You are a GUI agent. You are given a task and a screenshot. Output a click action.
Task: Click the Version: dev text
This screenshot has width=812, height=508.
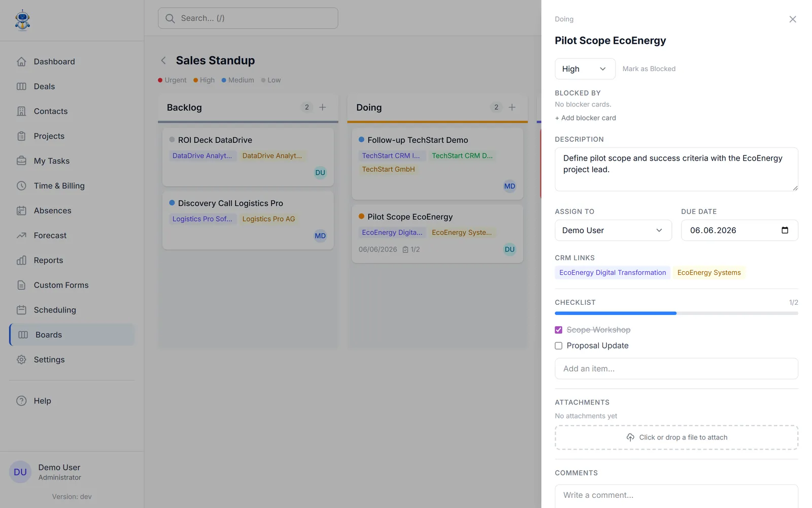coord(72,497)
